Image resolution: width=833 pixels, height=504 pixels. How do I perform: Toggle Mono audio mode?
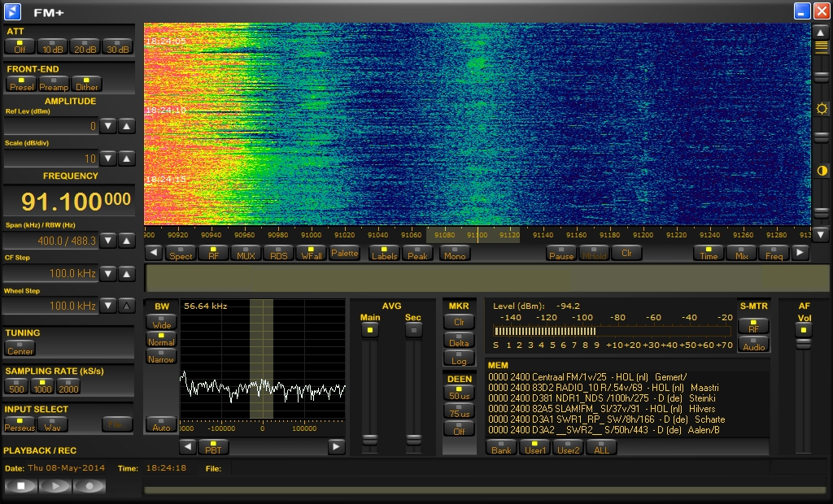click(454, 253)
